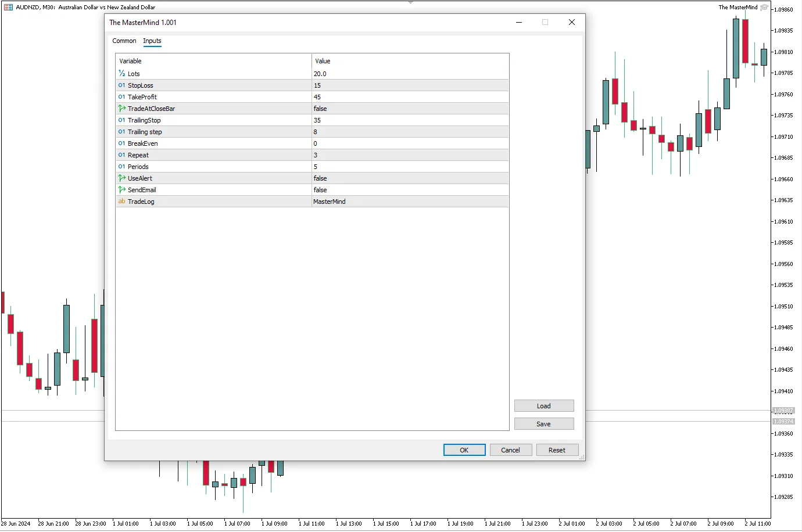This screenshot has width=802, height=532.
Task: Edit the Periods value 5
Action: 410,167
